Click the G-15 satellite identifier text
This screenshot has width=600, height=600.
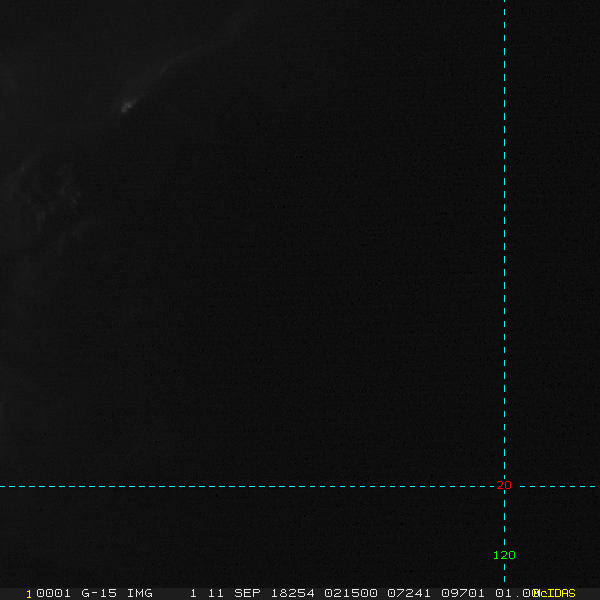point(99,593)
